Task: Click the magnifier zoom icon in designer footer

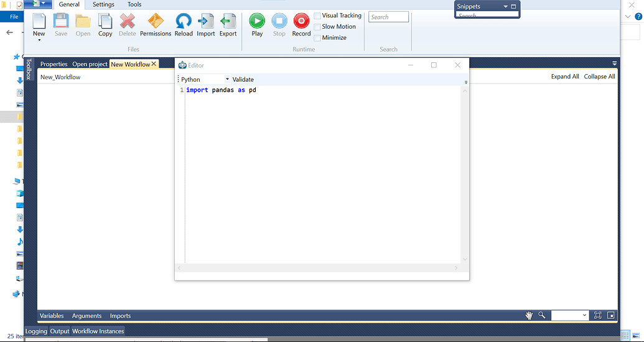Action: [x=542, y=315]
